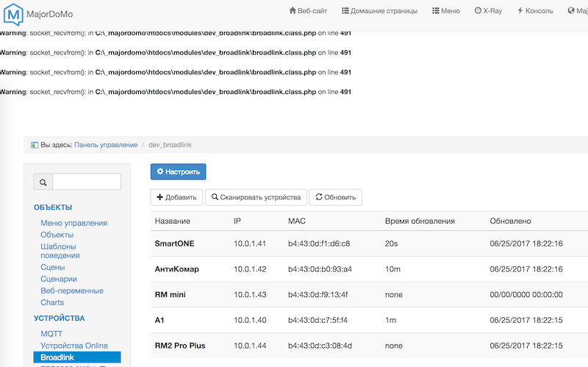Click IP address 10.0.1.42

tap(250, 269)
